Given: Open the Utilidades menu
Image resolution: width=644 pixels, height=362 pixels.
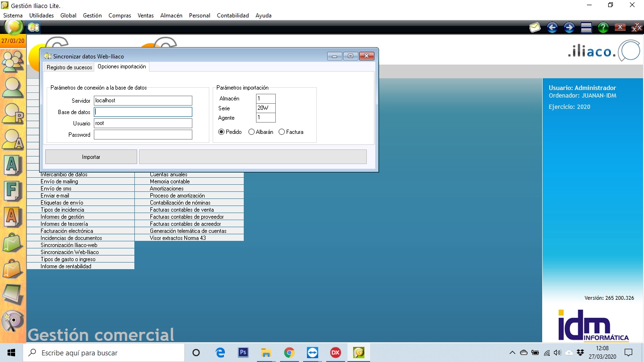Looking at the screenshot, I should pos(41,16).
